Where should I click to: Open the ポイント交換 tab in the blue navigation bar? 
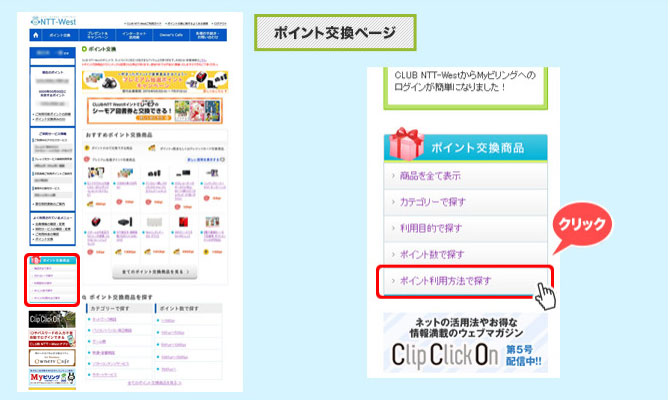click(x=60, y=35)
